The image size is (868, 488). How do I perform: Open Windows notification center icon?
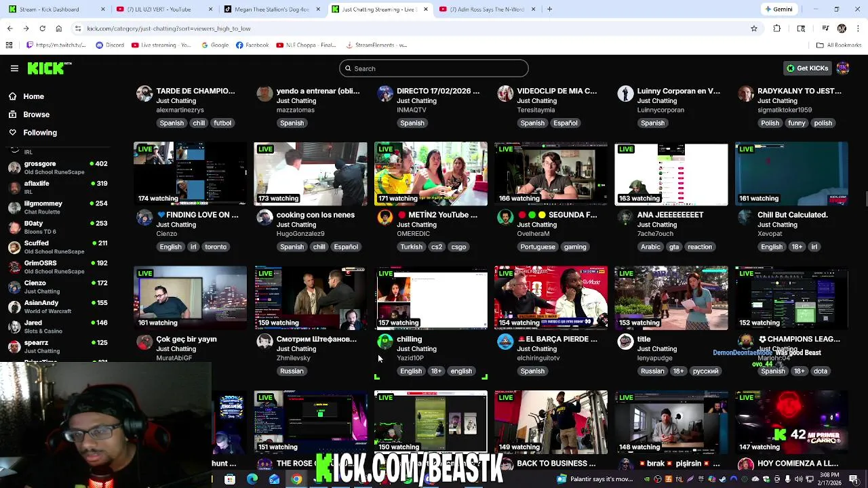point(854,479)
